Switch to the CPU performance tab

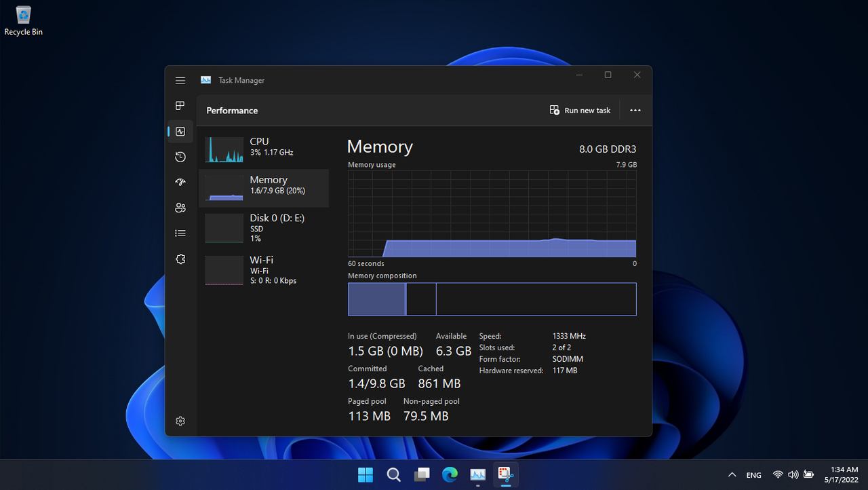pos(264,147)
